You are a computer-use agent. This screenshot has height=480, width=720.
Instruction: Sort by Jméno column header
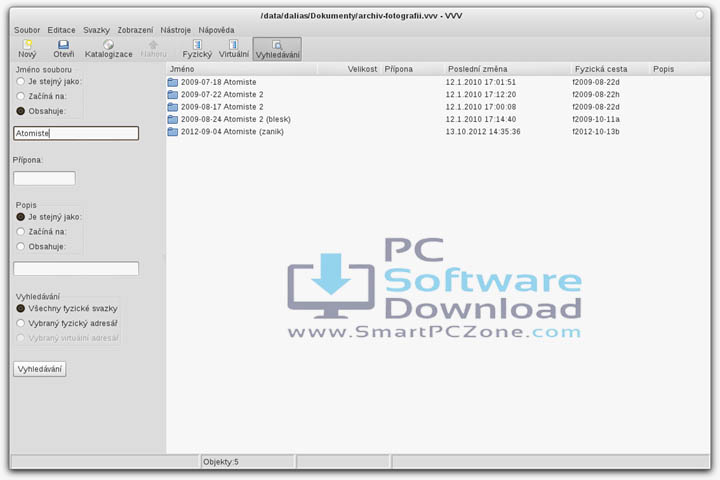pyautogui.click(x=242, y=69)
